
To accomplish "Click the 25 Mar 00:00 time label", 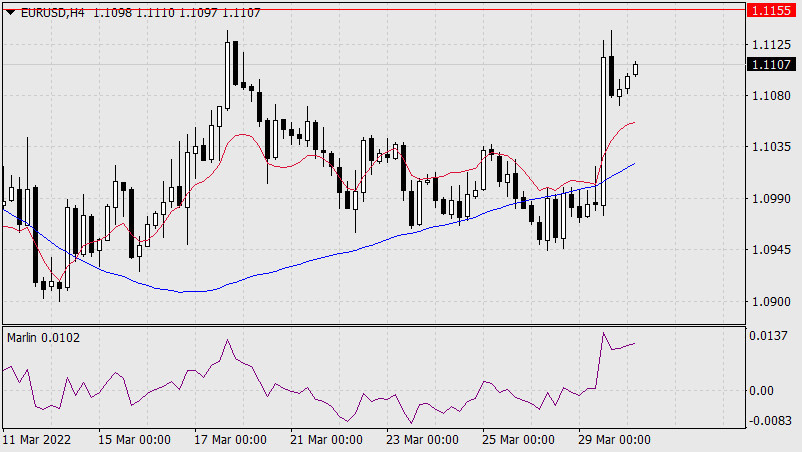I will pos(518,440).
